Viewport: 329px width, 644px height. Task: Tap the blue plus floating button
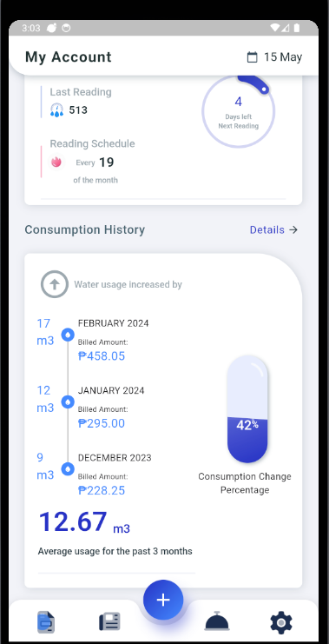pyautogui.click(x=163, y=600)
